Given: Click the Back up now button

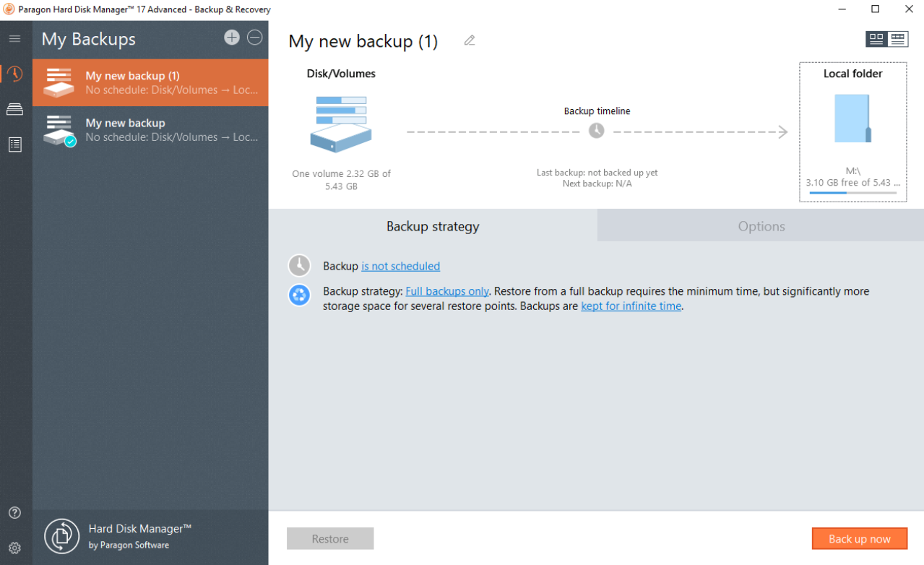Looking at the screenshot, I should click(859, 538).
